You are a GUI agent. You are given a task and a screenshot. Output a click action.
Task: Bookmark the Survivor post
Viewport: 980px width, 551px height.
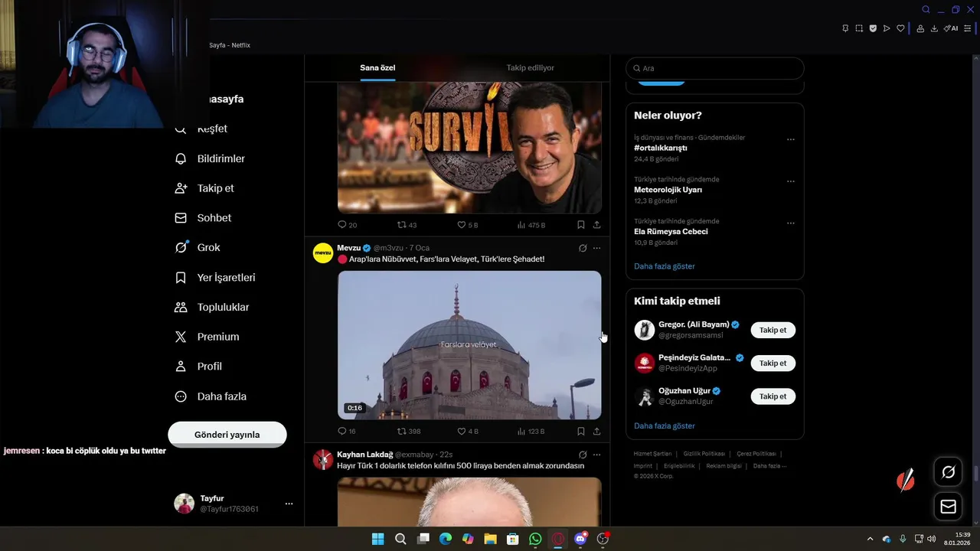pyautogui.click(x=581, y=225)
